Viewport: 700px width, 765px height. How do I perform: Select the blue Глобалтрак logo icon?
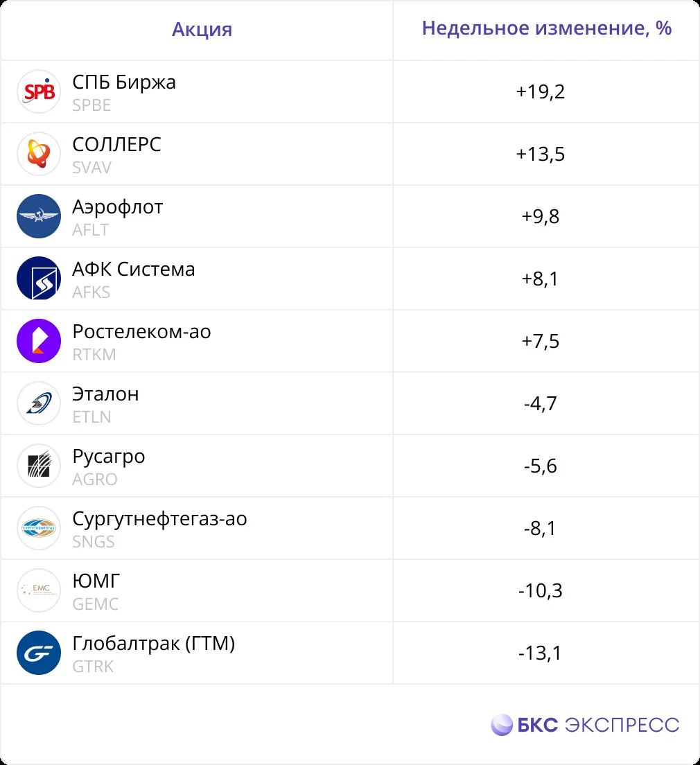[x=39, y=653]
